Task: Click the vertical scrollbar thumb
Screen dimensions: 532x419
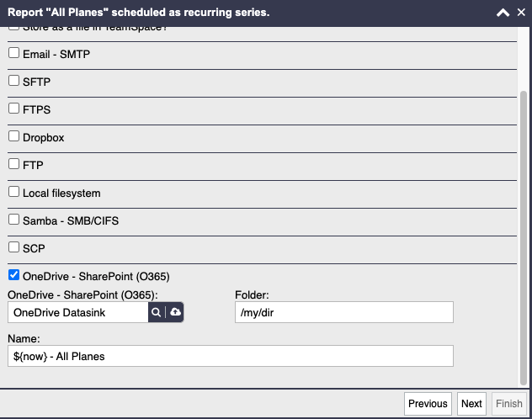Action: [x=524, y=238]
